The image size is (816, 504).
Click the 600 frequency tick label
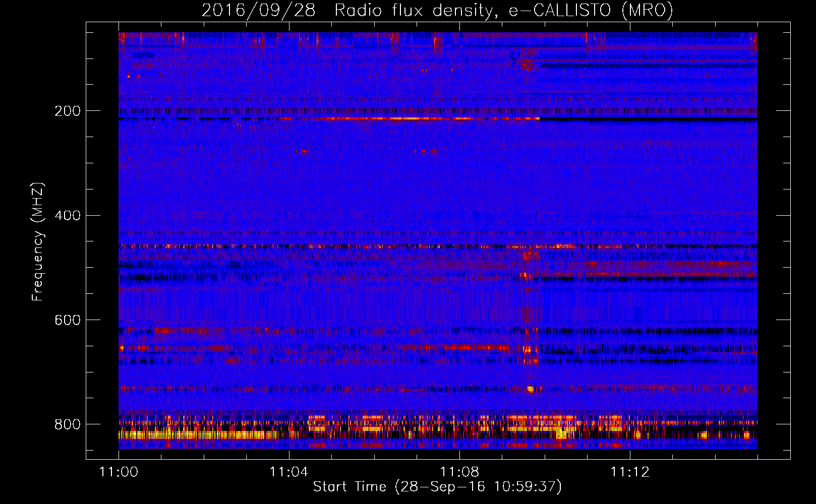(x=68, y=321)
